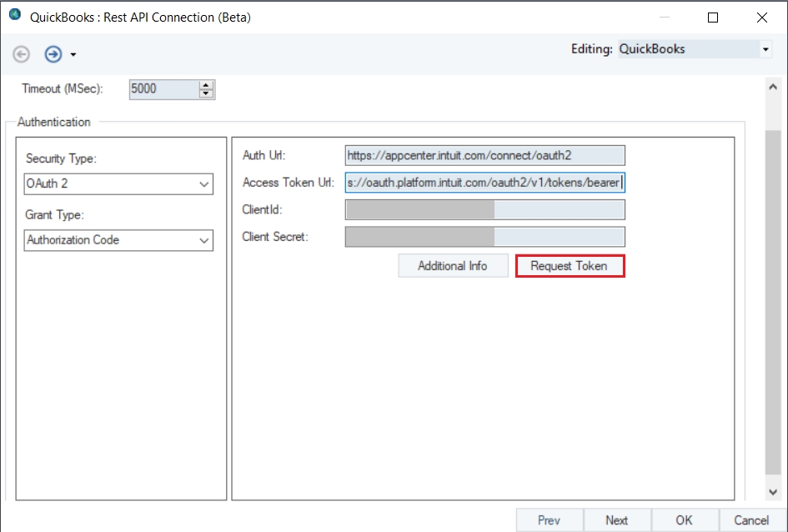Click the vertical scrollbar thumb
The height and width of the screenshot is (532, 788).
773,303
